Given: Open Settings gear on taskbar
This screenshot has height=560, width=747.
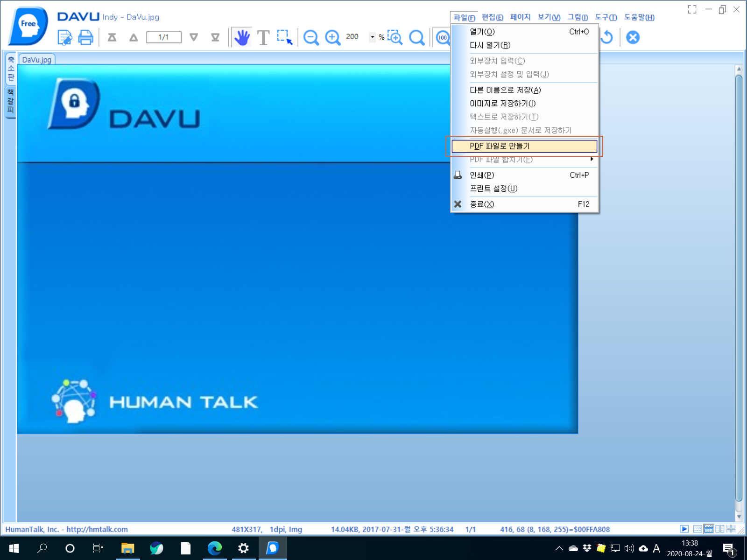Looking at the screenshot, I should 243,548.
